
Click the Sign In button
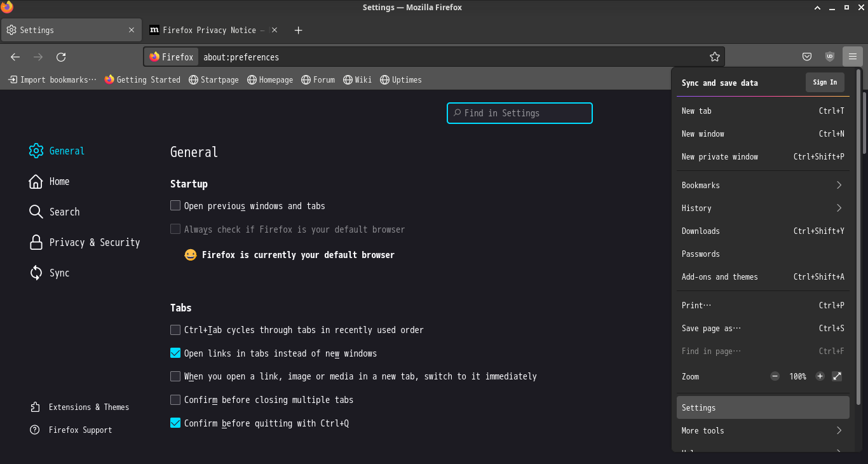coord(825,83)
